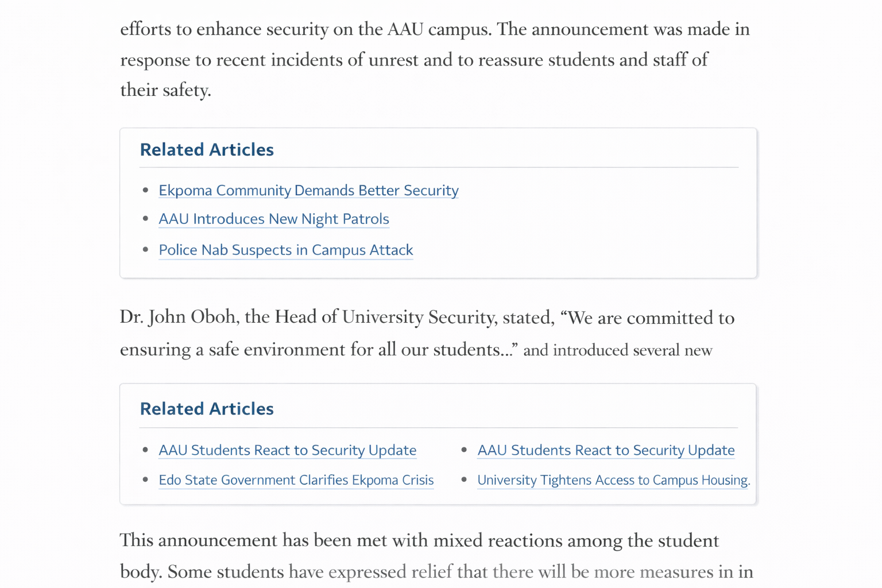Screen dimensions: 882x588
Task: Follow the "AAU Introduces New Night Patrols" link
Action: (x=273, y=219)
